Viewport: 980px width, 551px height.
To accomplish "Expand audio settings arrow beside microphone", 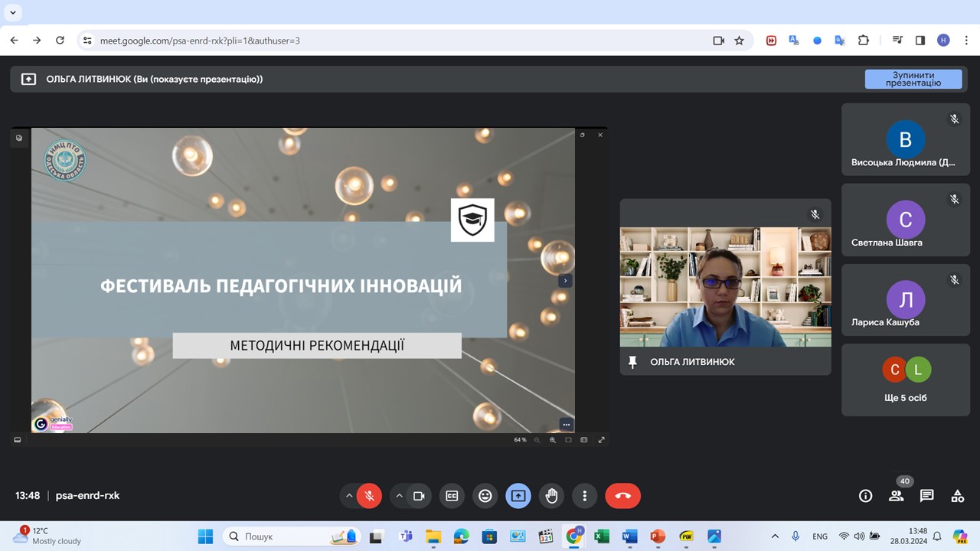I will click(349, 496).
